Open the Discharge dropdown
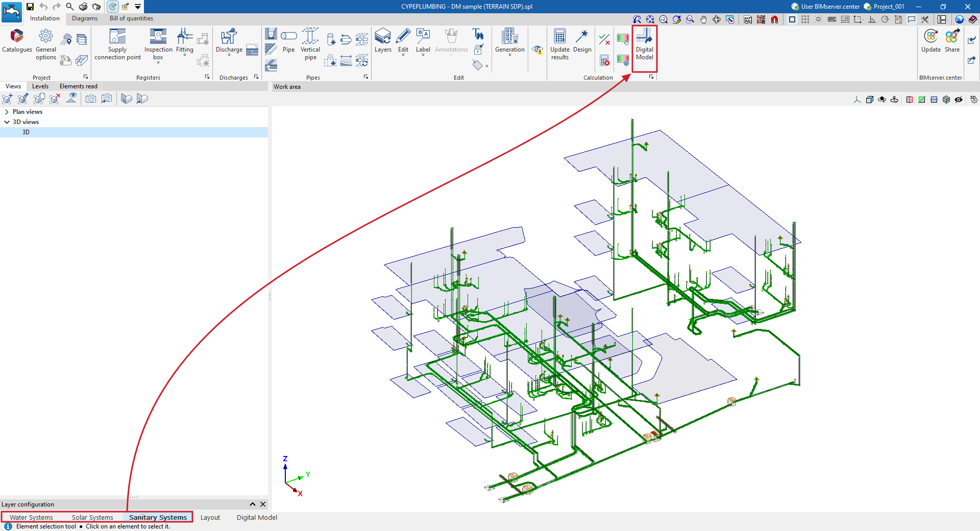The height and width of the screenshot is (531, 980). pyautogui.click(x=229, y=43)
